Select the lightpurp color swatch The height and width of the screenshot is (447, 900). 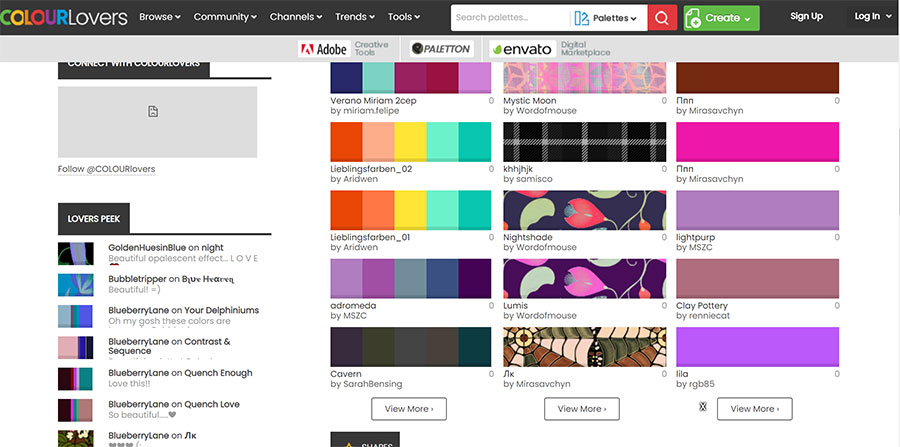click(x=757, y=210)
